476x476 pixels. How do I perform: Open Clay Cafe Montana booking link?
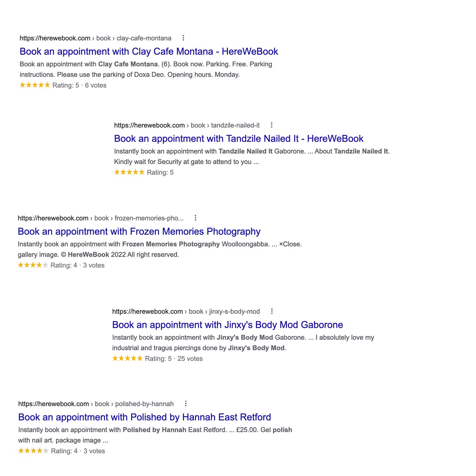[x=149, y=51]
